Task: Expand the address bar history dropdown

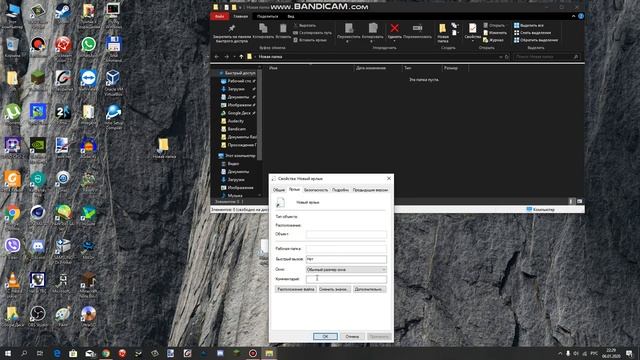Action: [500, 57]
